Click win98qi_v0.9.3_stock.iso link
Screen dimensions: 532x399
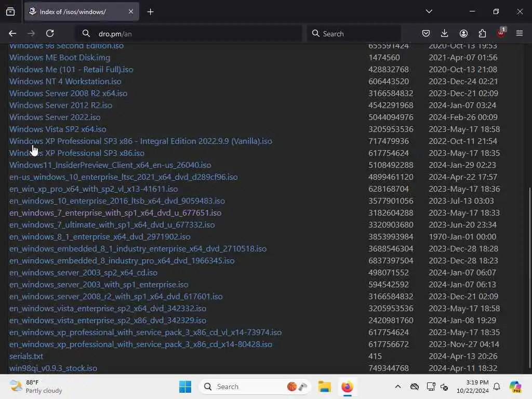point(54,368)
